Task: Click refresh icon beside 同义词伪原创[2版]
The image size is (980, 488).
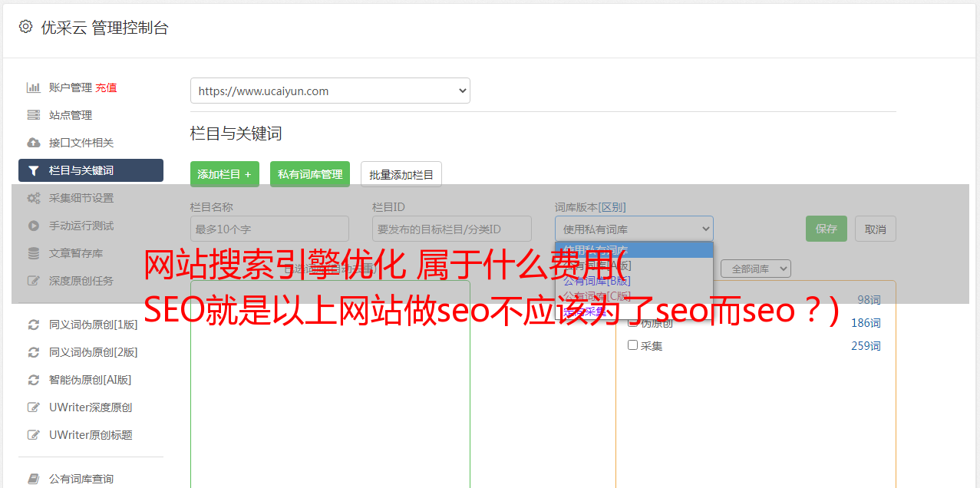Action: click(34, 352)
